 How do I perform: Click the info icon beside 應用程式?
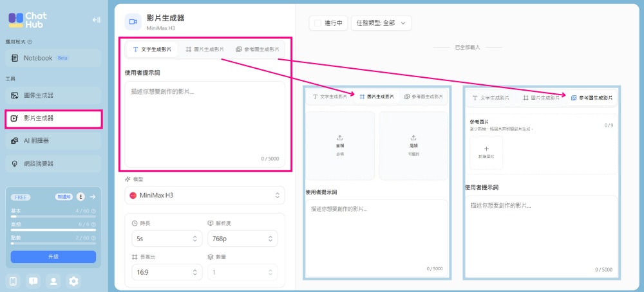pos(30,42)
